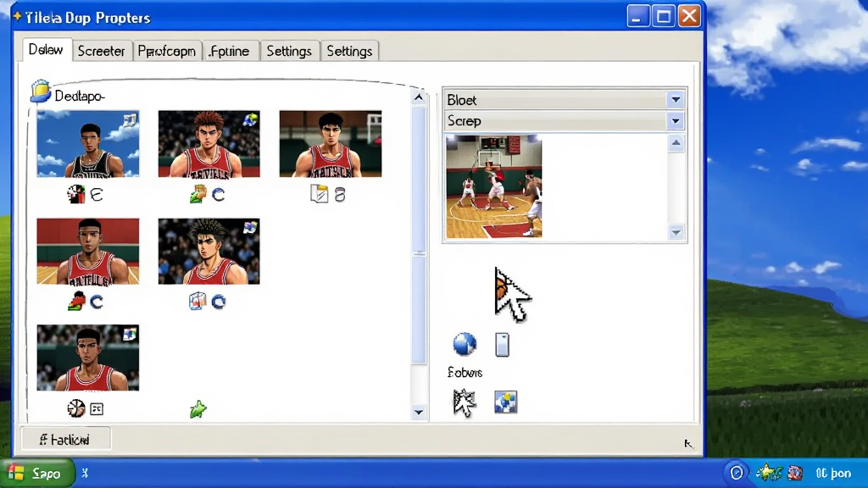Click red-green icon under red wall thumbnail

coord(76,301)
